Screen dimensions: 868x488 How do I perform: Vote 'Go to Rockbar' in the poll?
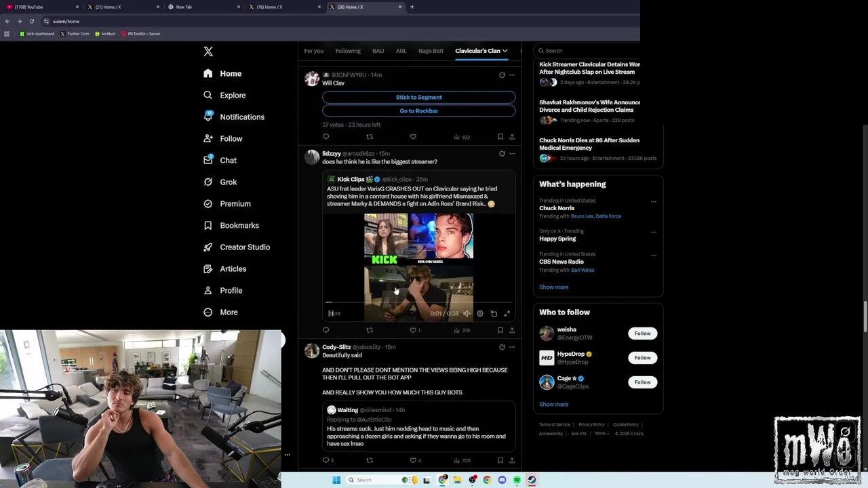pos(418,110)
